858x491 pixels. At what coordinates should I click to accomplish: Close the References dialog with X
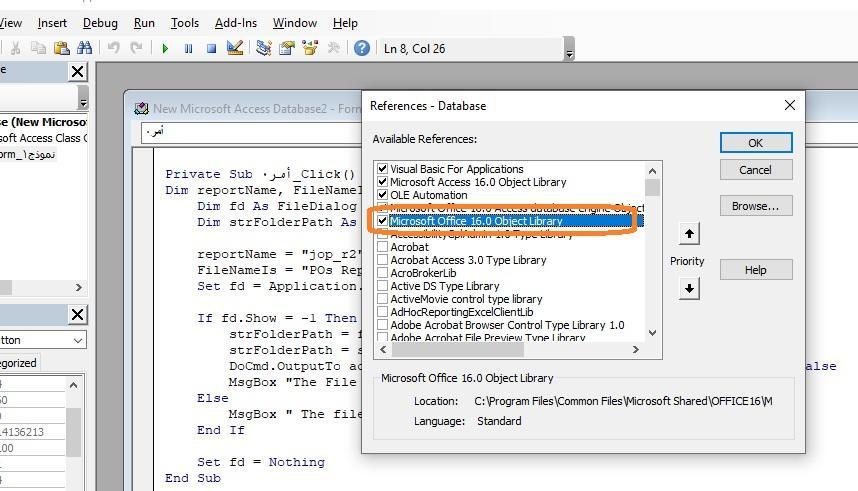[x=790, y=105]
